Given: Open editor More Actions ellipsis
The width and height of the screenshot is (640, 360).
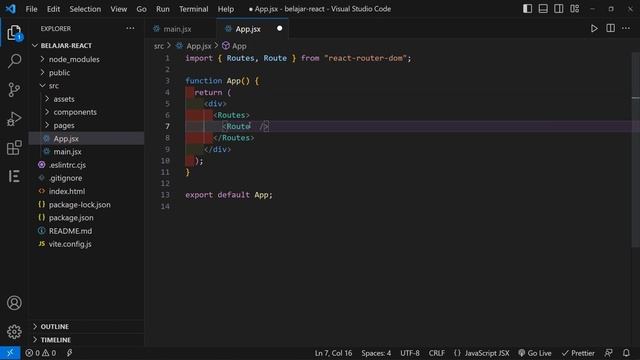Looking at the screenshot, I should [626, 28].
